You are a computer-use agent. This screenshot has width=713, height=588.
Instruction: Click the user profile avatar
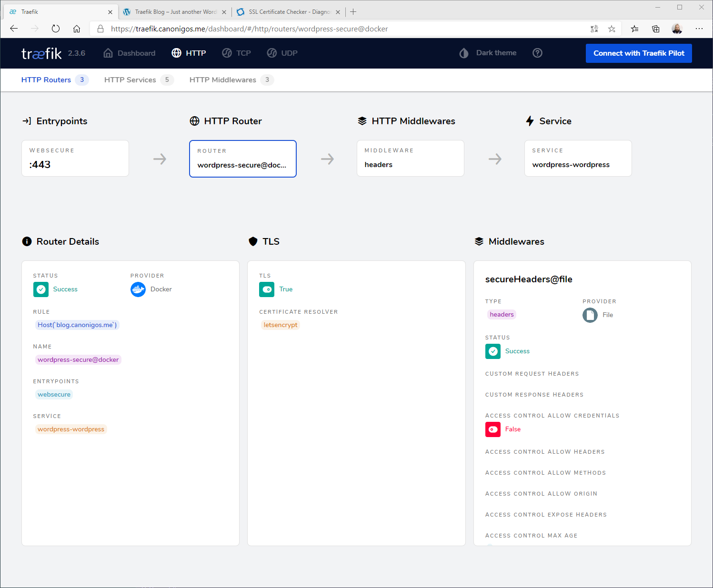coord(677,29)
